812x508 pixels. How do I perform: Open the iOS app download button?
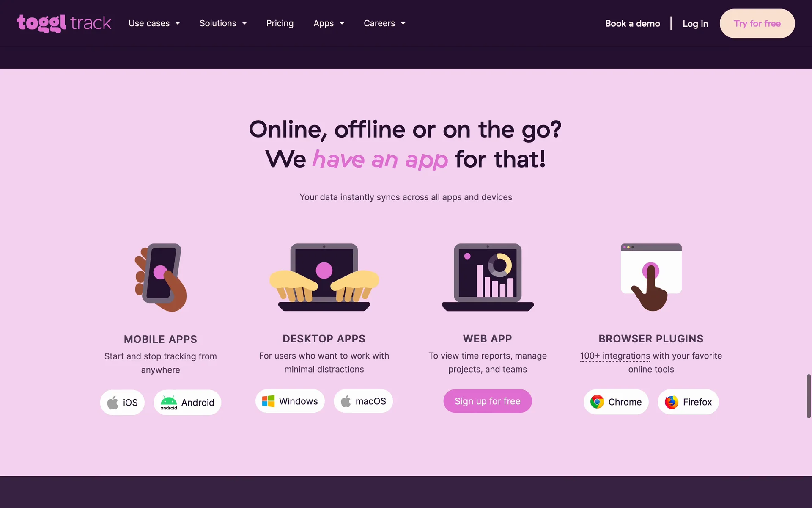[x=122, y=402]
